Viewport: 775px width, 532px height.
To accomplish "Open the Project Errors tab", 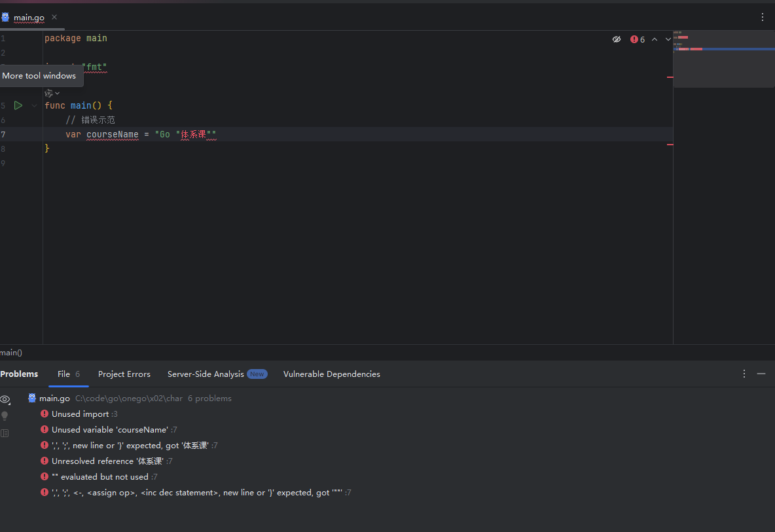I will click(x=124, y=374).
